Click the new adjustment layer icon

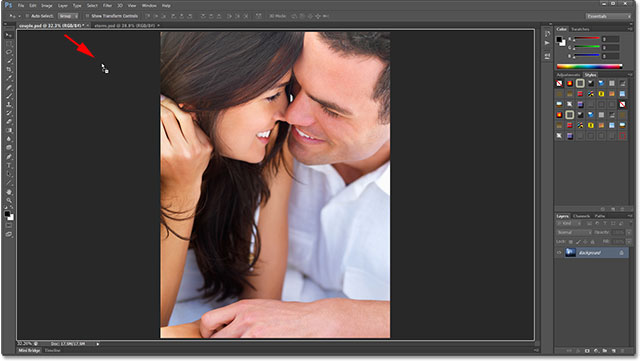[x=596, y=351]
